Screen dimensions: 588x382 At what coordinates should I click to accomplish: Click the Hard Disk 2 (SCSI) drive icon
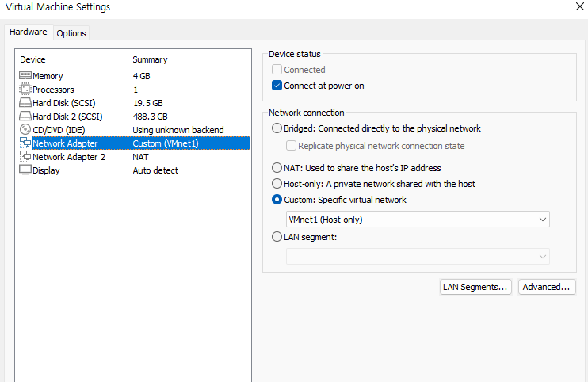coord(25,117)
